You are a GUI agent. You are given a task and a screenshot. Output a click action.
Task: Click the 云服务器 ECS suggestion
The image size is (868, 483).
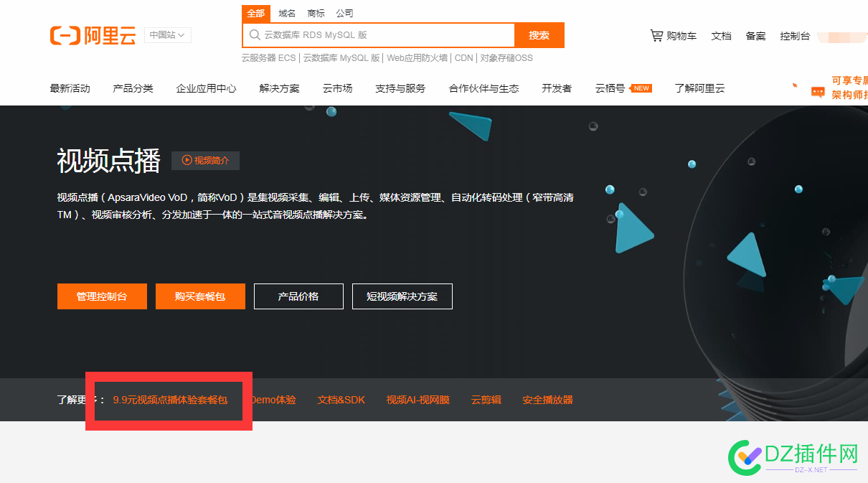[x=268, y=58]
